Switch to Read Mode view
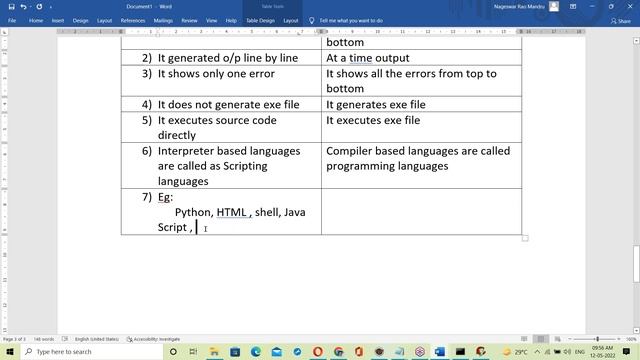 524,339
